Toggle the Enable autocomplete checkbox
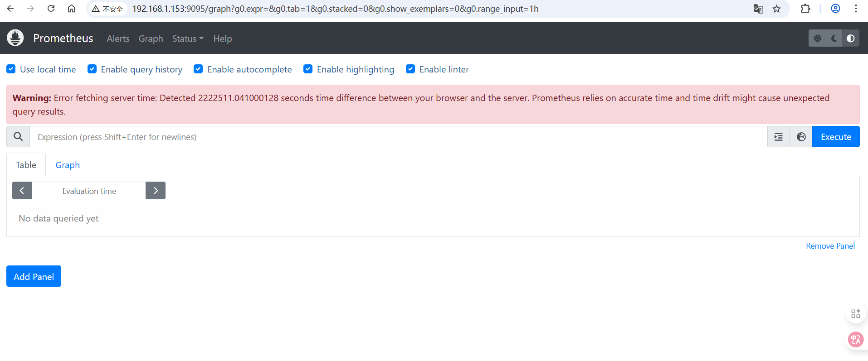The height and width of the screenshot is (361, 868). 198,69
